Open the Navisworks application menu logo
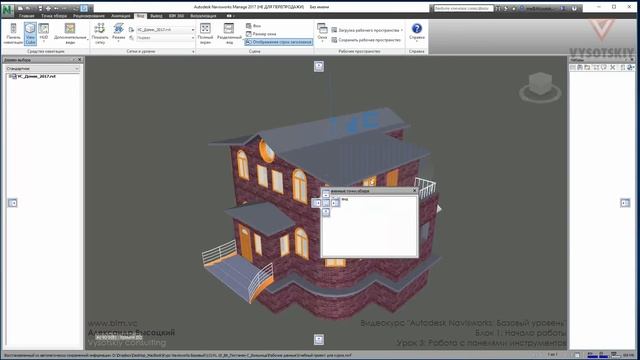Viewport: 640px width, 360px height. tap(7, 10)
